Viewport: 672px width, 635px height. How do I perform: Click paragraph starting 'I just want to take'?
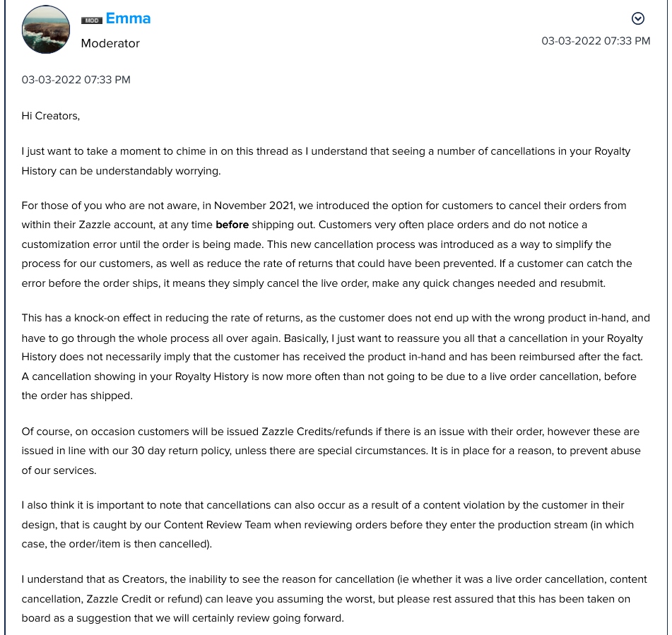(x=326, y=161)
